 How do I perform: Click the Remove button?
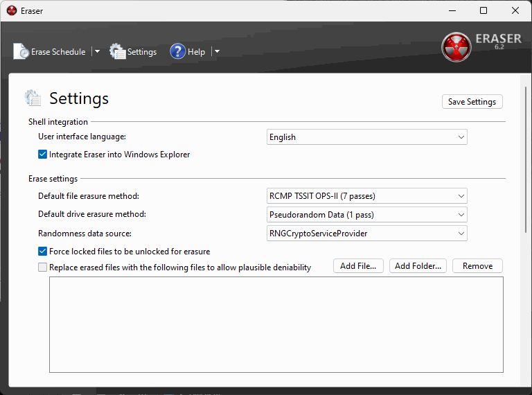(x=477, y=266)
